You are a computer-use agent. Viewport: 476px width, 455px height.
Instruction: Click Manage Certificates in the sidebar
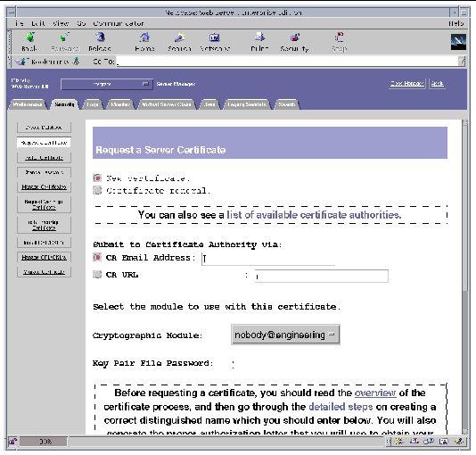click(x=44, y=186)
